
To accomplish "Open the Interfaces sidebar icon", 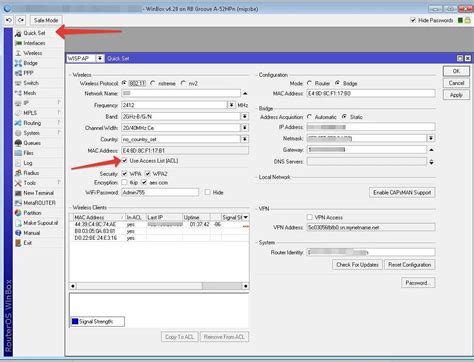I will coord(18,43).
